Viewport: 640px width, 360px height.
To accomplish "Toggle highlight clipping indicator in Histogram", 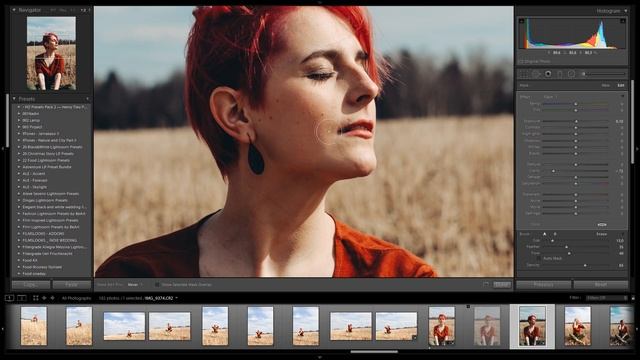I will 623,21.
